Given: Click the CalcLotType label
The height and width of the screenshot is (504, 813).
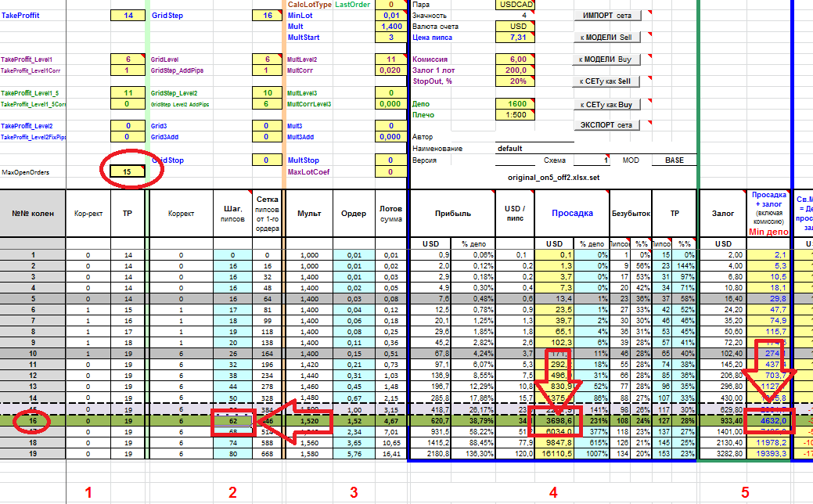Looking at the screenshot, I should pyautogui.click(x=310, y=4).
